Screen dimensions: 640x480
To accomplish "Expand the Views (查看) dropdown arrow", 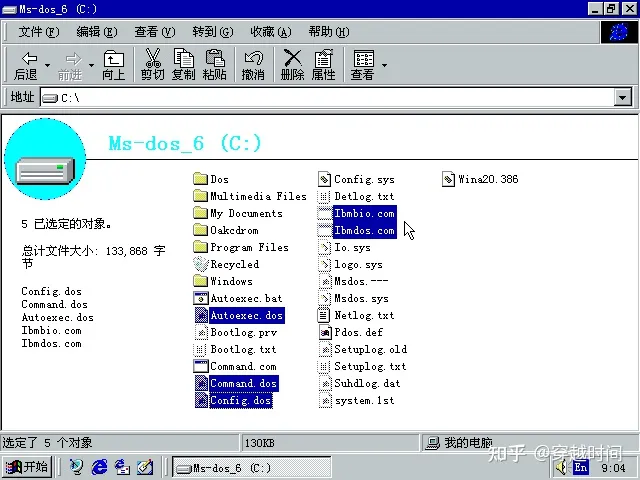I will pos(384,65).
